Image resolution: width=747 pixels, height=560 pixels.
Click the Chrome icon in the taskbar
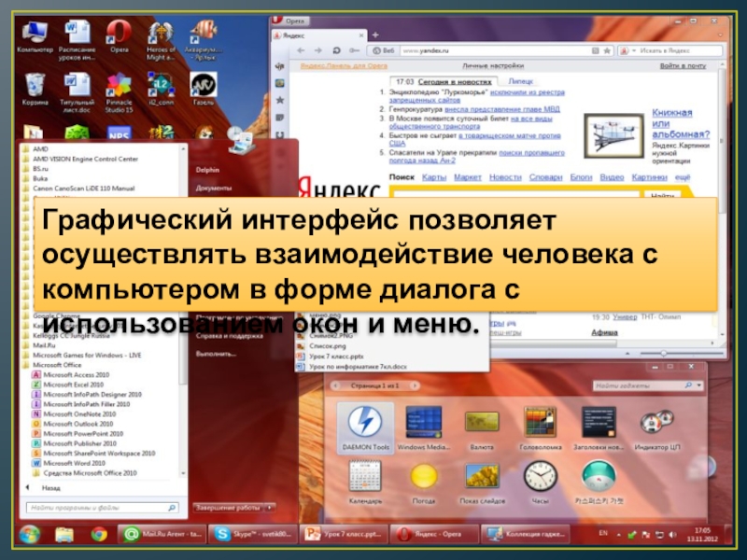(99, 535)
